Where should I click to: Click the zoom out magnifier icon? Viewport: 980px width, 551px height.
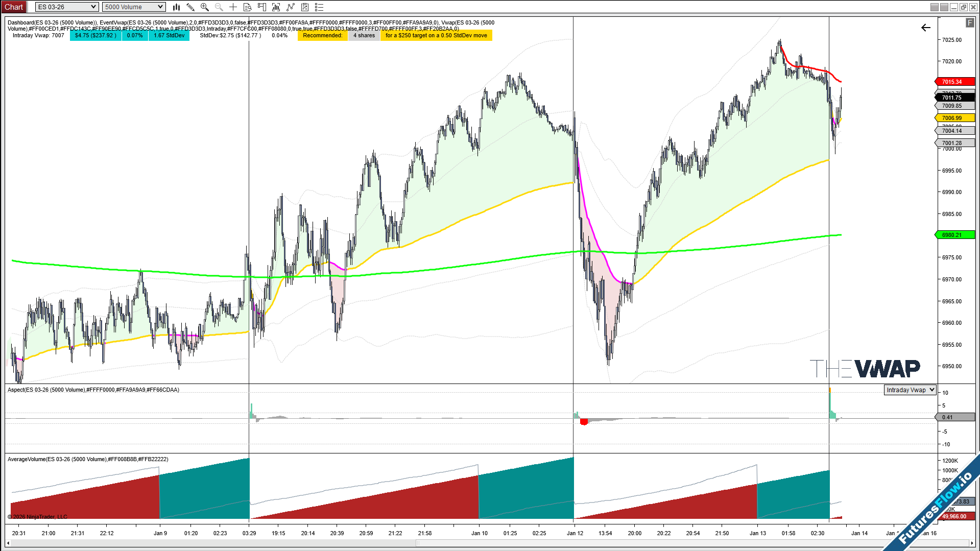[219, 7]
